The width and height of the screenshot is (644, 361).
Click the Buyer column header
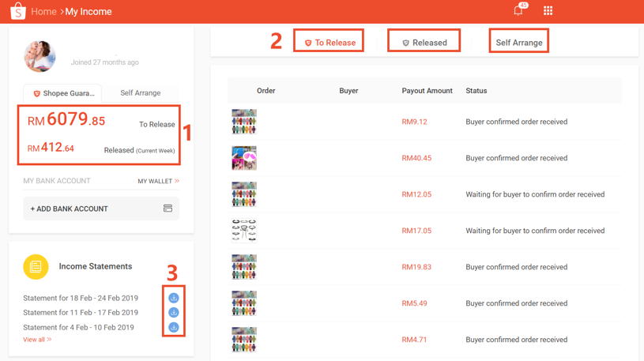coord(348,91)
